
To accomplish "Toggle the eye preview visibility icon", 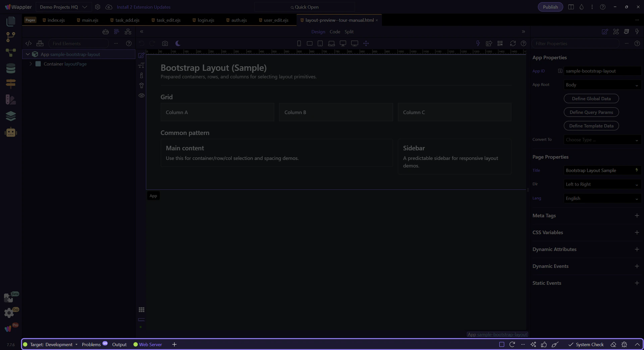I will [x=142, y=96].
